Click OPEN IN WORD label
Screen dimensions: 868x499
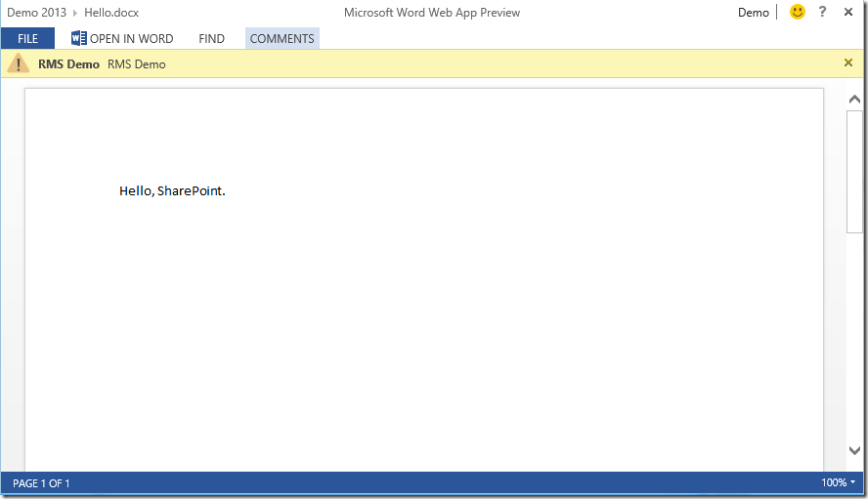click(x=132, y=39)
